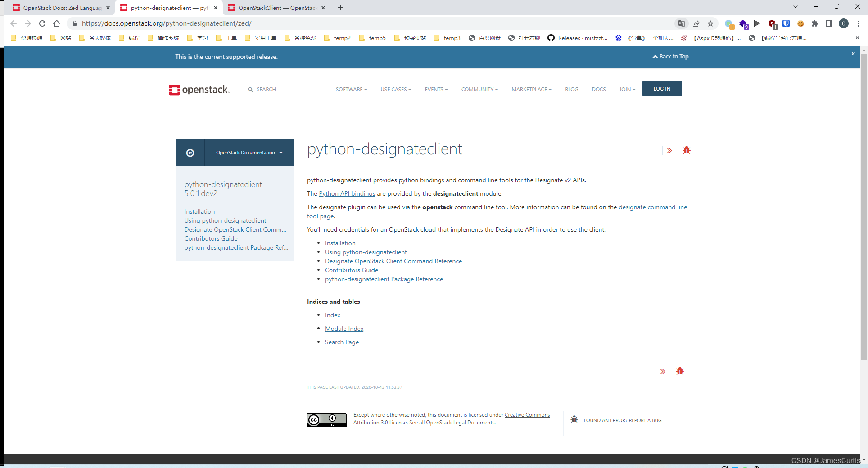The image size is (868, 468).
Task: Open the Module Index link
Action: pyautogui.click(x=344, y=329)
